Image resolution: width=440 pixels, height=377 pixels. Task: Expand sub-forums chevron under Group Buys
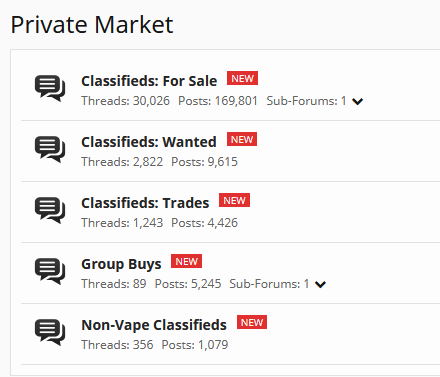tap(320, 284)
